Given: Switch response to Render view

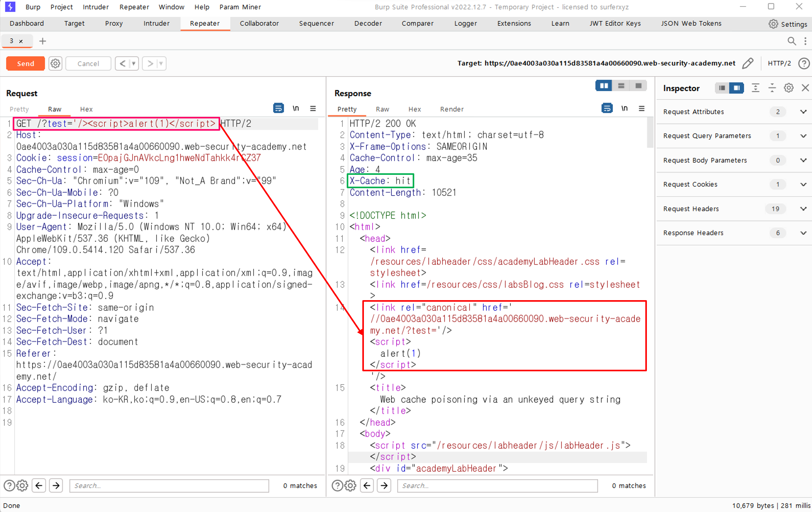Looking at the screenshot, I should pyautogui.click(x=451, y=109).
